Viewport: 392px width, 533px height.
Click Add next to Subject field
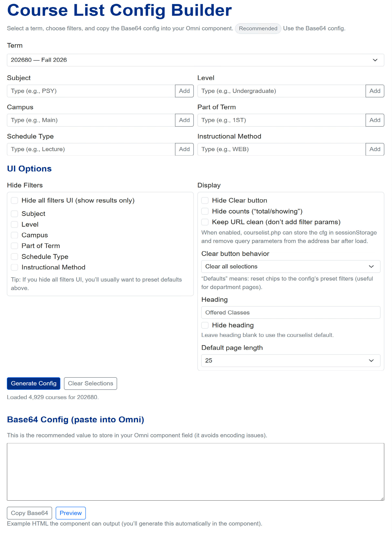tap(184, 91)
